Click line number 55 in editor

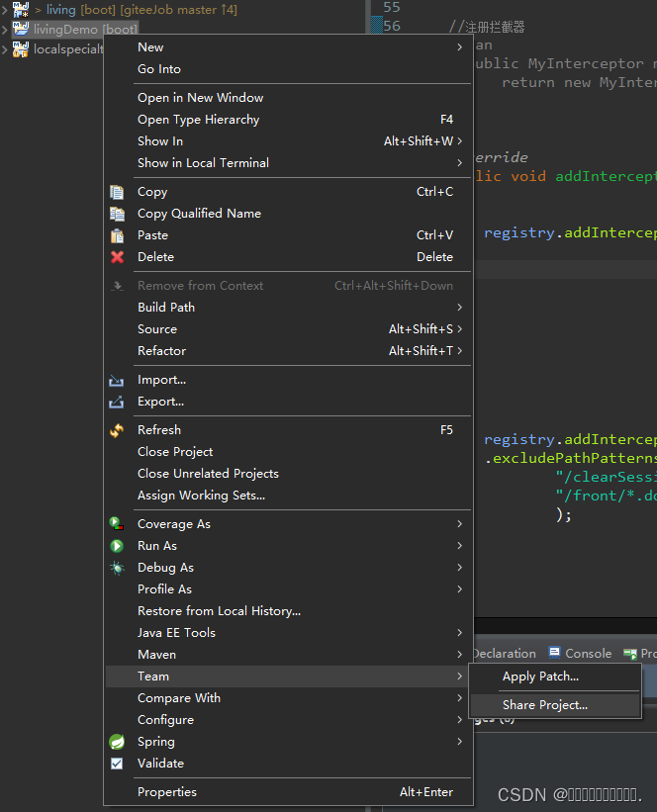[392, 7]
